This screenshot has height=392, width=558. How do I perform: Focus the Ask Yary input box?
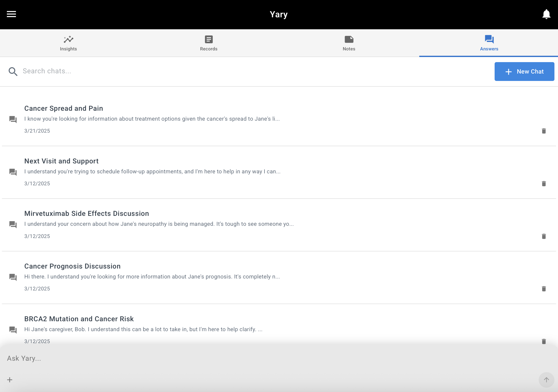click(279, 358)
